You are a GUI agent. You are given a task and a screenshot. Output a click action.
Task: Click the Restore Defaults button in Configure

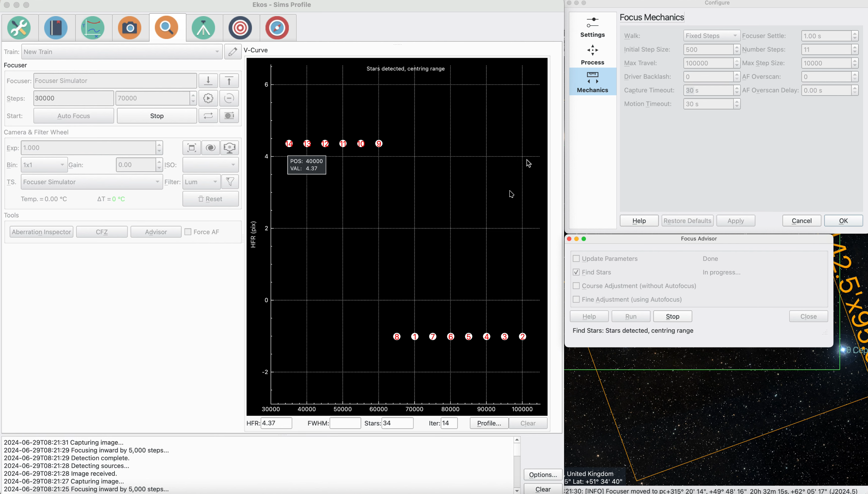point(687,220)
